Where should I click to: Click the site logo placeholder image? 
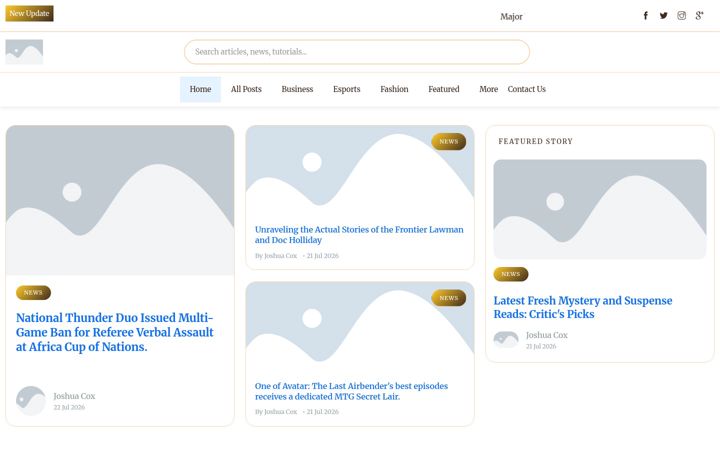click(24, 52)
